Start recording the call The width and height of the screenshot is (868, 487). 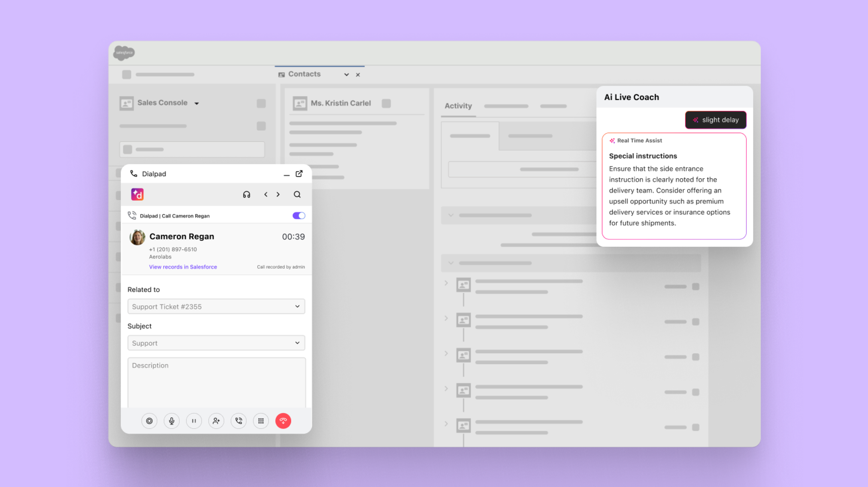click(149, 421)
